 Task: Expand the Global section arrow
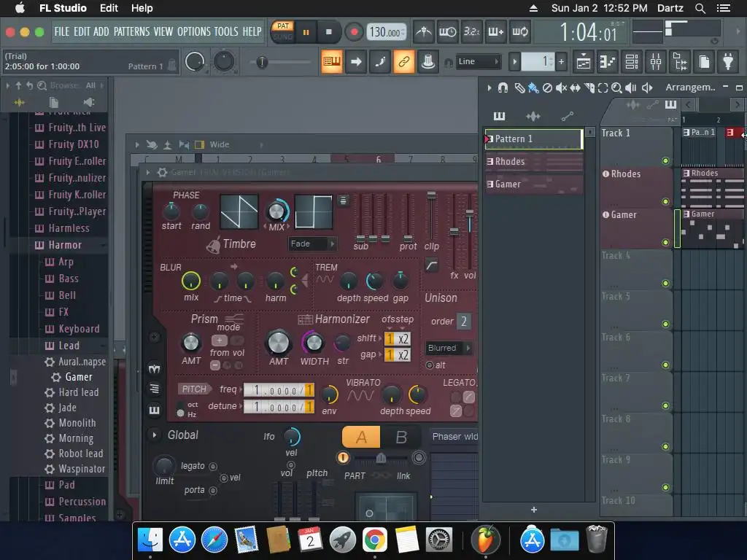click(x=155, y=435)
